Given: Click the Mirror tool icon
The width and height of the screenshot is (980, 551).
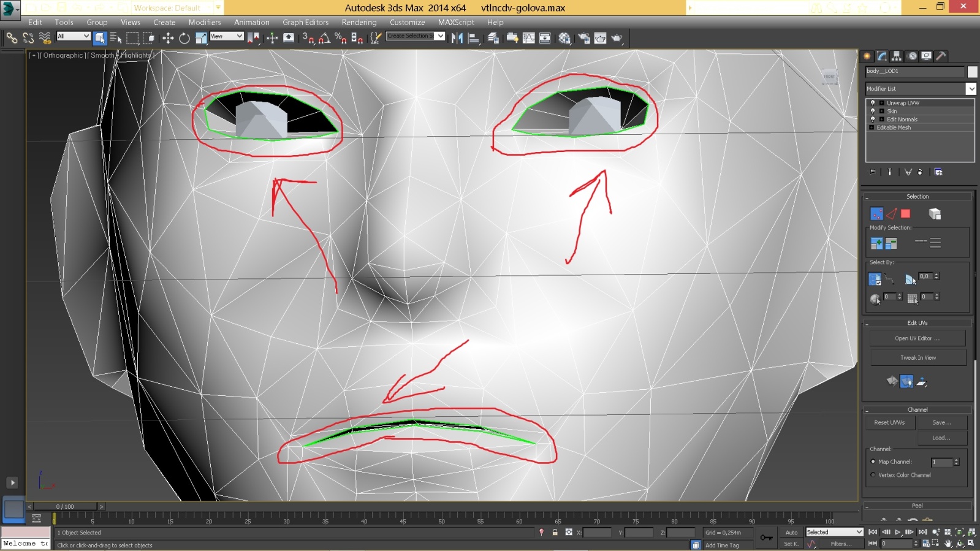Looking at the screenshot, I should [457, 38].
